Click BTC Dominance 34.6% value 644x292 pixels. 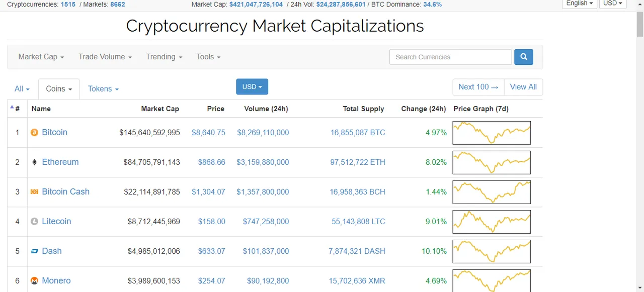(433, 4)
